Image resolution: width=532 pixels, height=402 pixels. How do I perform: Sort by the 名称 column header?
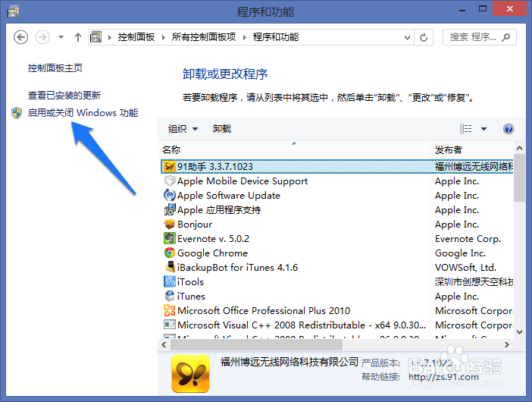pyautogui.click(x=294, y=149)
